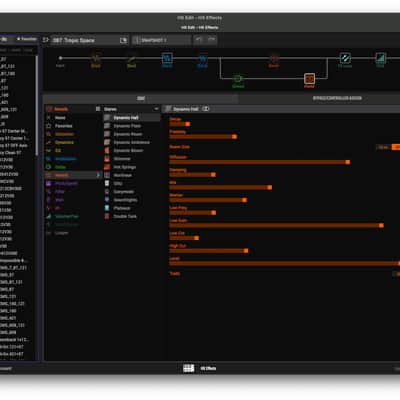Image resolution: width=400 pixels, height=400 pixels.
Task: Switch to the Edit tab
Action: tap(141, 98)
